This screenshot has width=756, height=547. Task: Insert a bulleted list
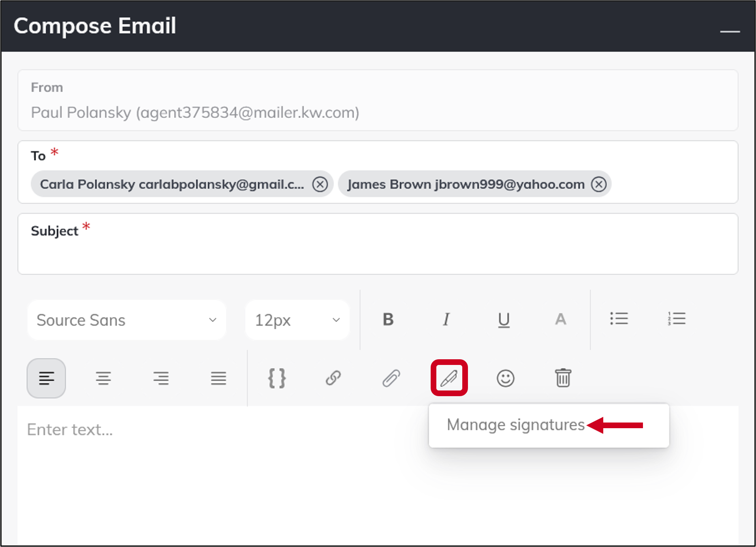tap(619, 319)
